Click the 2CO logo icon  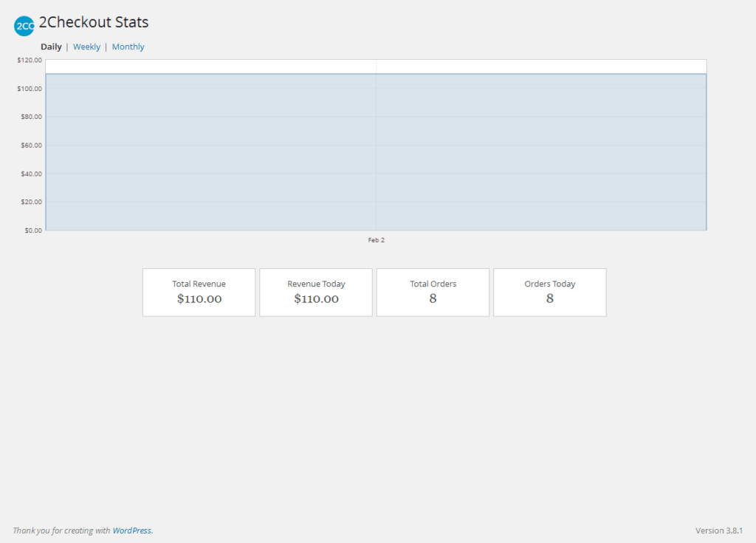[x=24, y=26]
